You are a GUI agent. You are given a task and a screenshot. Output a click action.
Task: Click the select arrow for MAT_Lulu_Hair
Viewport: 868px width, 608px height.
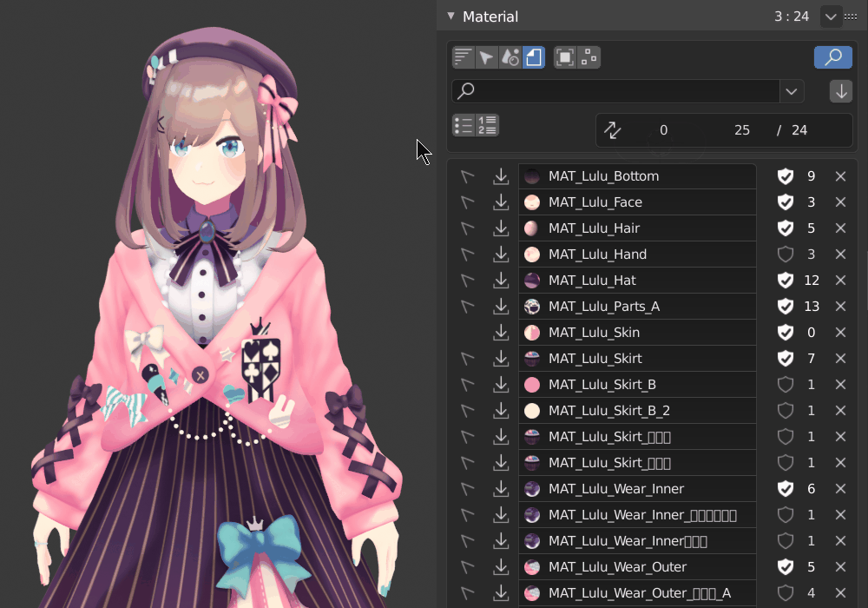[x=468, y=228]
